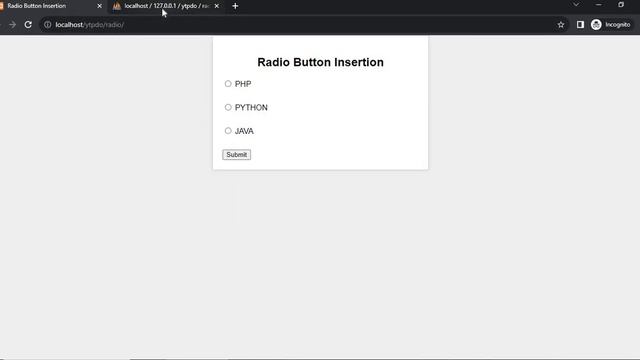Click the PYTHON option label
640x360 pixels.
pyautogui.click(x=251, y=107)
